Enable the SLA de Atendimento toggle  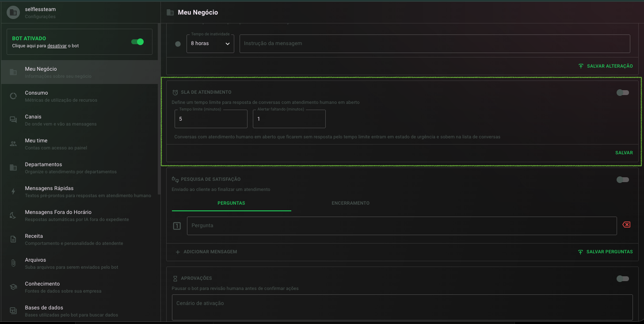coord(623,92)
